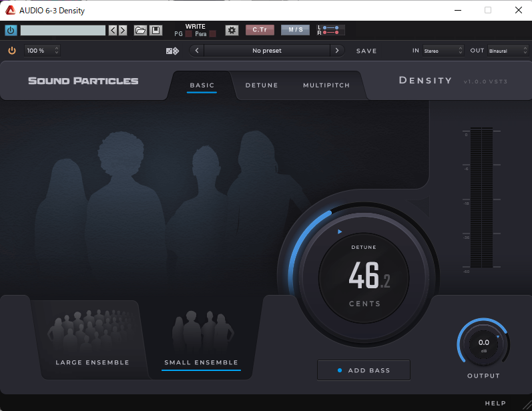Select previous preset with left chevron
Image resolution: width=532 pixels, height=411 pixels.
(x=197, y=51)
